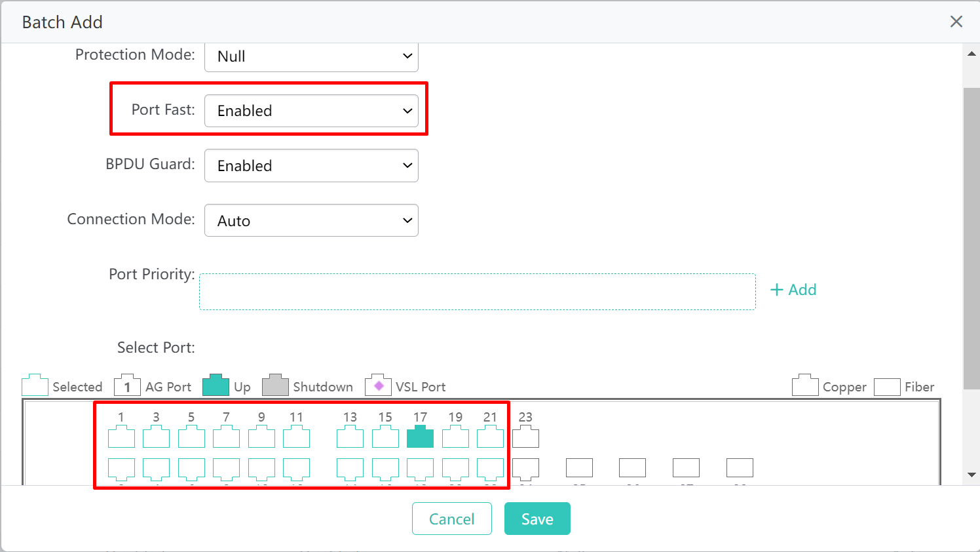Screen dimensions: 980x552
Task: Click the AG Port legend icon
Action: (127, 385)
